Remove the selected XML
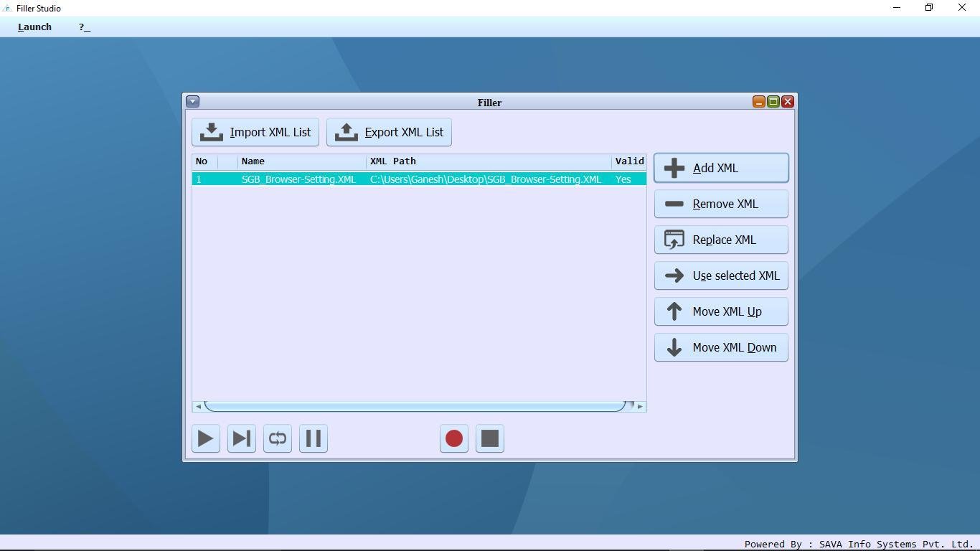The height and width of the screenshot is (551, 980). [x=720, y=204]
